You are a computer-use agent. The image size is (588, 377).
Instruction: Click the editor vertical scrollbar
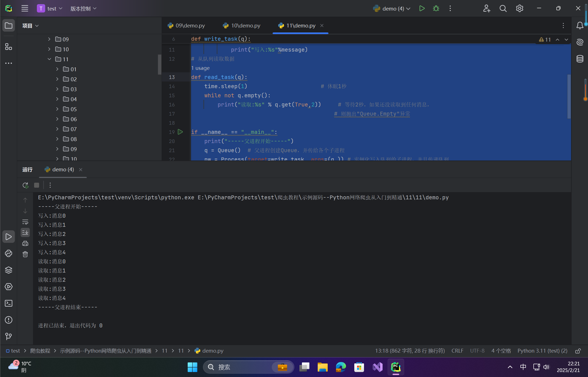click(569, 96)
